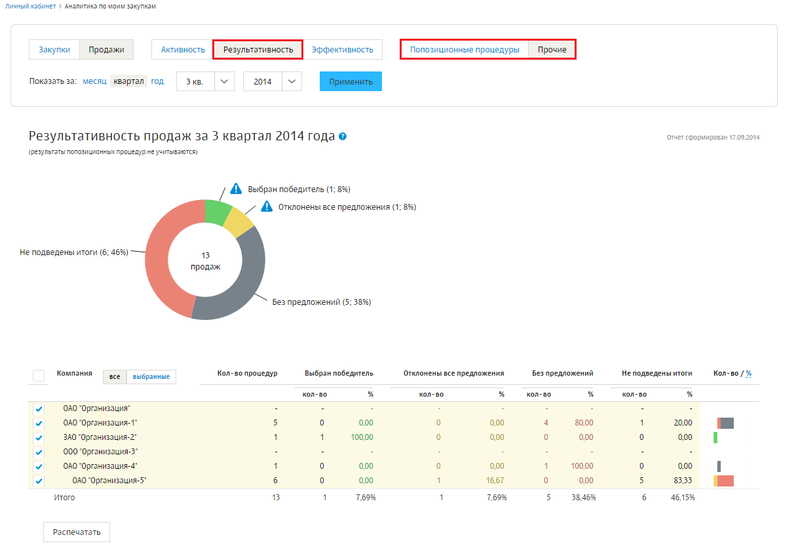Viewport: 800px width, 554px height.
Task: Open the 'Эффективность' tab
Action: pos(342,49)
